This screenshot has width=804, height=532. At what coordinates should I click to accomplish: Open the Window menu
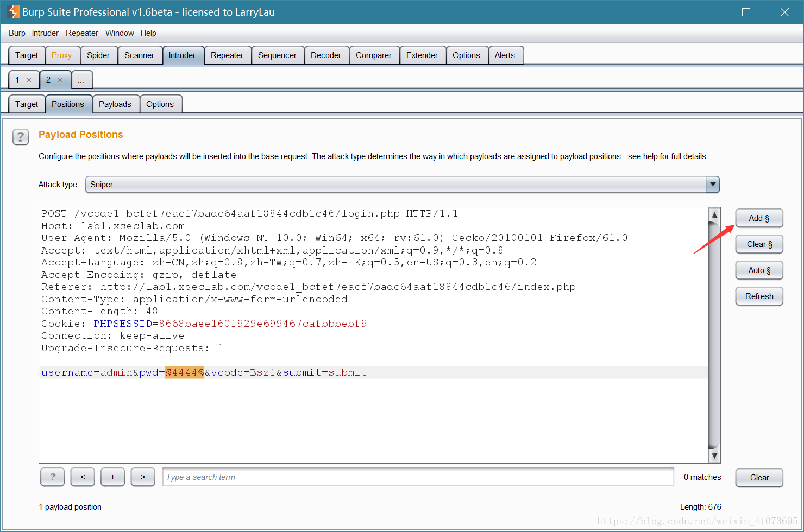pos(120,33)
